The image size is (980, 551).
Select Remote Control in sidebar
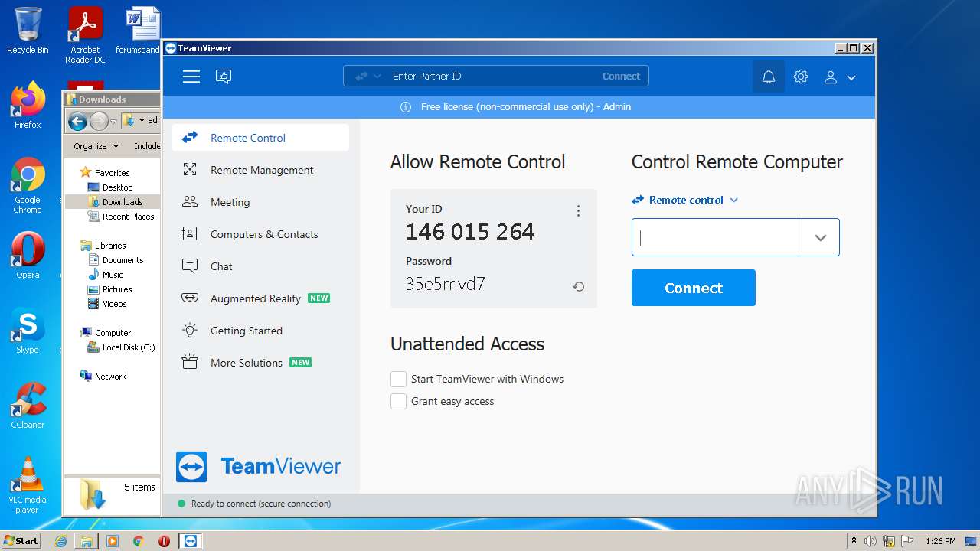(x=260, y=138)
